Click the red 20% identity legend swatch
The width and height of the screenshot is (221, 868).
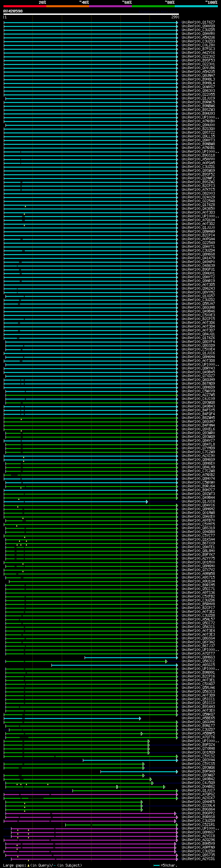point(25,6)
